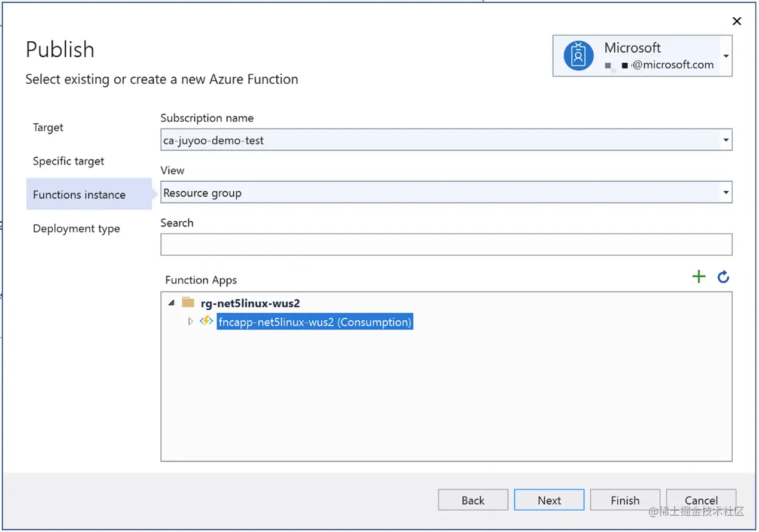Go to the Specific target step
Image resolution: width=759 pixels, height=532 pixels.
[x=68, y=161]
